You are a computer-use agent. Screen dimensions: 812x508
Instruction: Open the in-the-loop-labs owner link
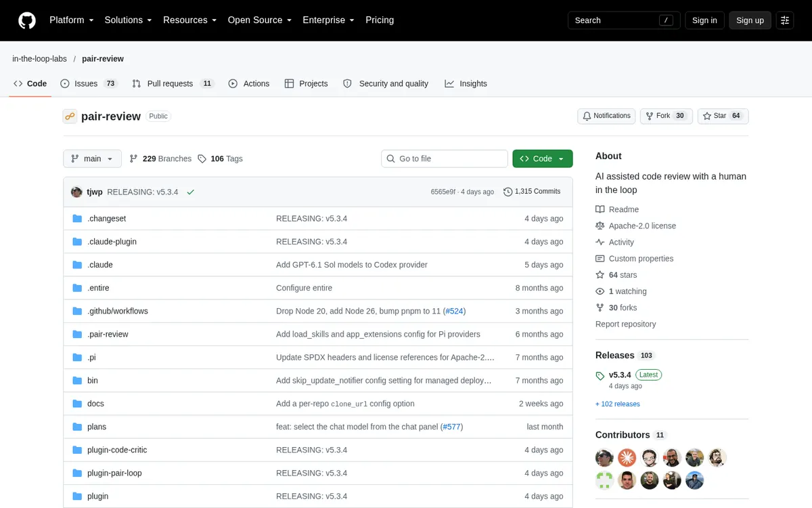coord(39,59)
